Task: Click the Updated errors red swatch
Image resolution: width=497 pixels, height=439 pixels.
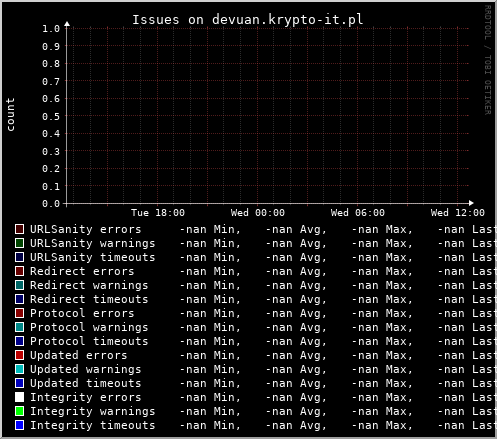Action: [19, 355]
